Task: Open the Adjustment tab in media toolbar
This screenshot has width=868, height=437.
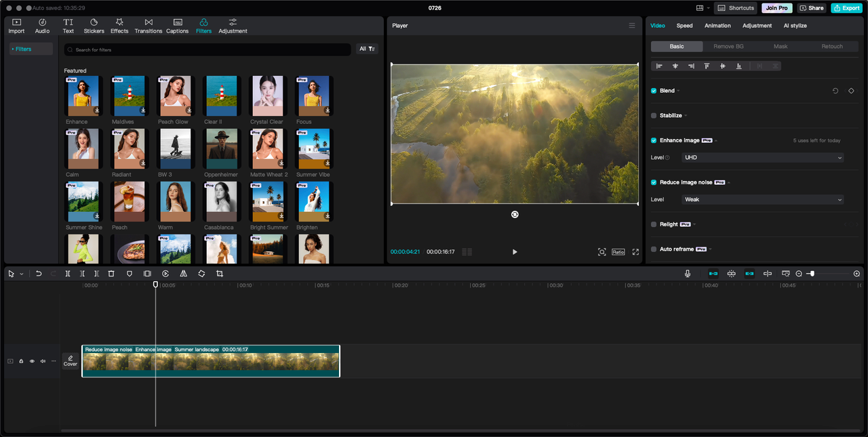Action: pos(233,26)
